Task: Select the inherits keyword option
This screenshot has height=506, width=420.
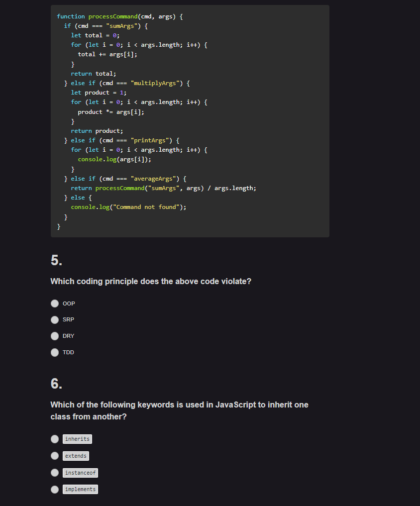Action: pos(55,439)
